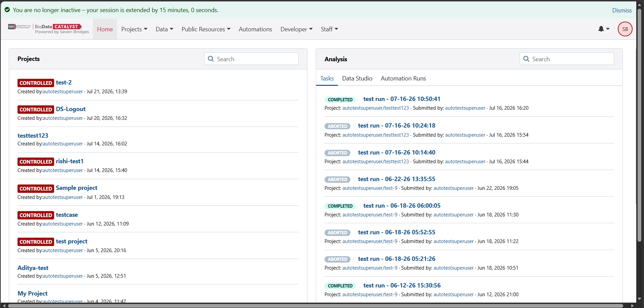The height and width of the screenshot is (308, 644).
Task: Open the My Project link
Action: point(32,294)
